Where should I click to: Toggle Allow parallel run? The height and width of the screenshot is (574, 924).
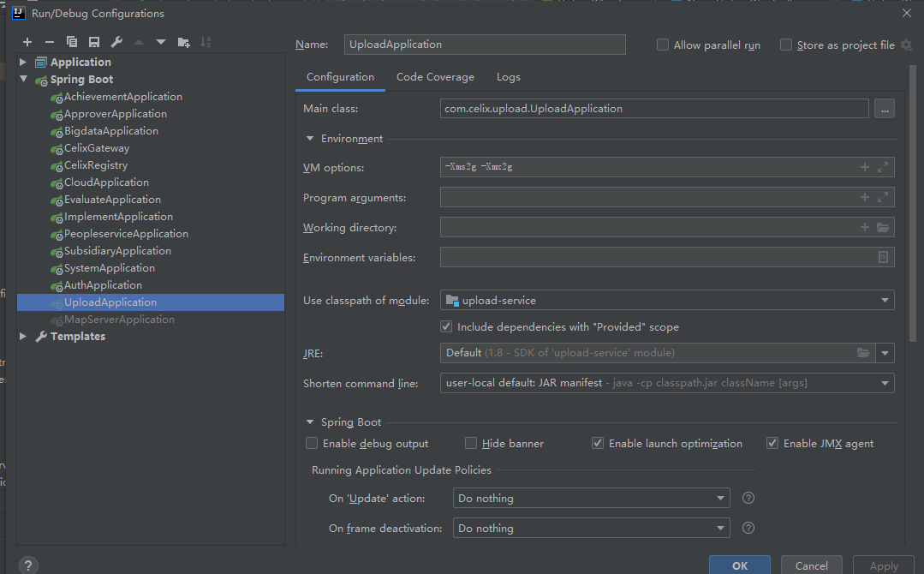[663, 45]
